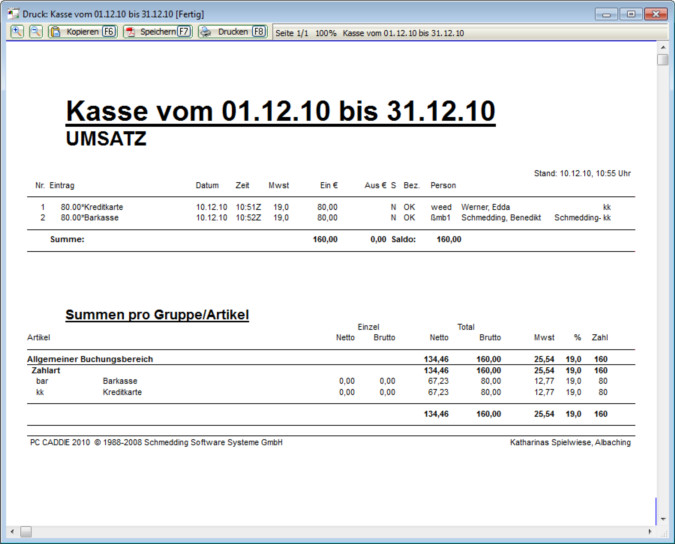Image resolution: width=675 pixels, height=544 pixels.
Task: Save the report with Speichern F7
Action: pyautogui.click(x=157, y=32)
